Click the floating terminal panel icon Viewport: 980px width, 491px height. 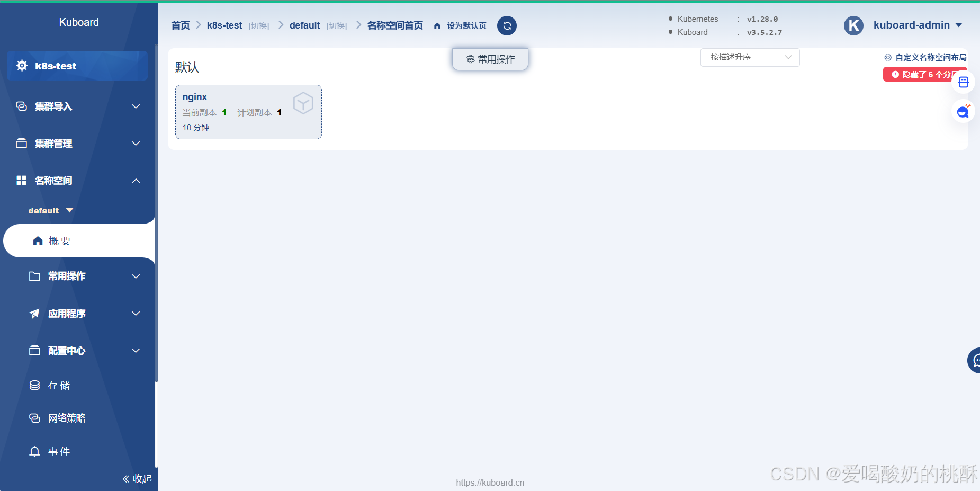(x=963, y=82)
